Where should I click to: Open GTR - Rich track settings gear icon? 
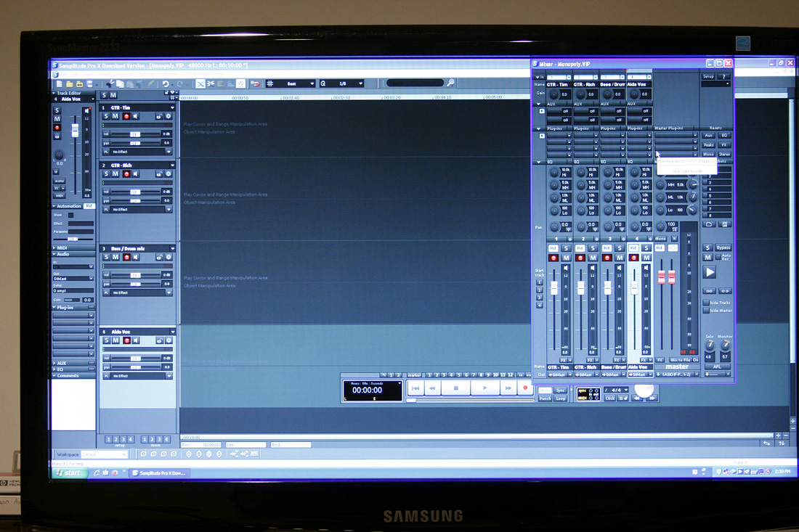tap(169, 174)
